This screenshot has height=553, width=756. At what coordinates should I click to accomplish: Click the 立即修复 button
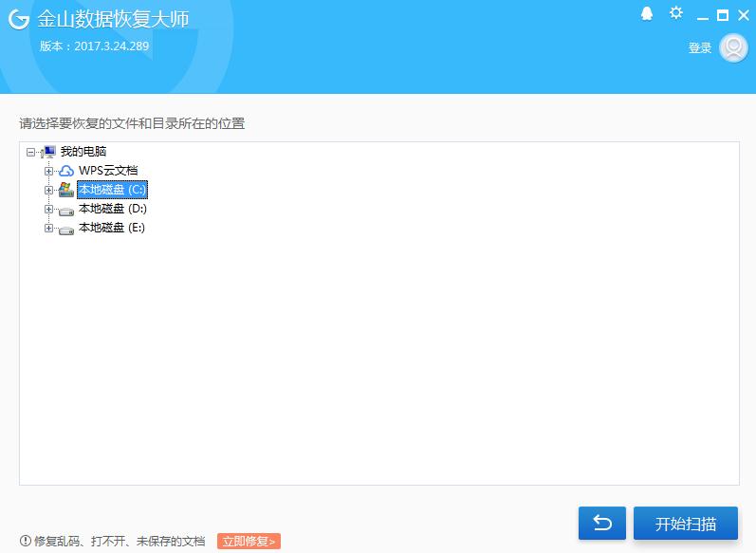coord(249,541)
